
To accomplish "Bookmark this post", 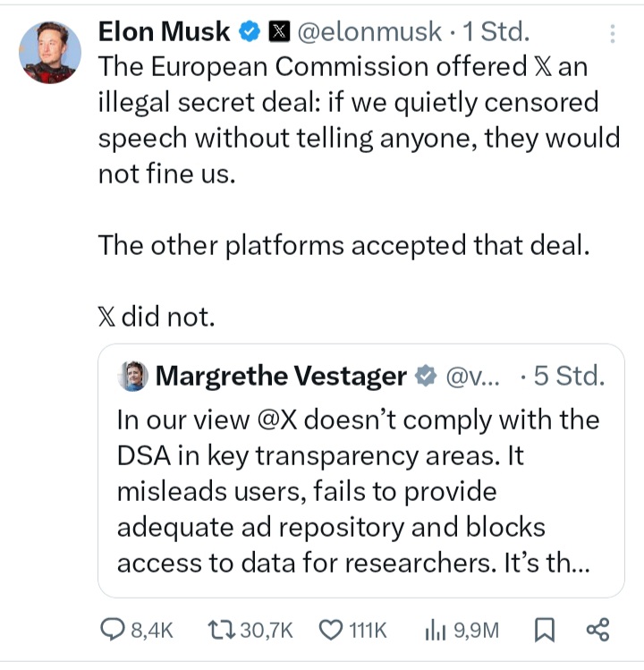I will [542, 631].
